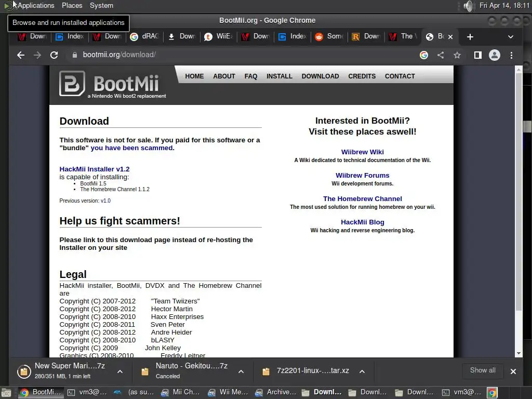
Task: Visit The Homebrew Channel link
Action: click(362, 199)
